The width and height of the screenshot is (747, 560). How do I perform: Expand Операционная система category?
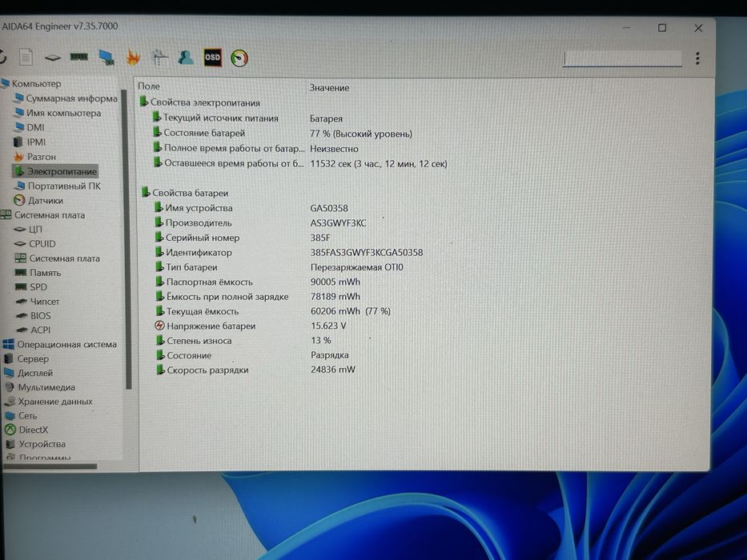[60, 344]
